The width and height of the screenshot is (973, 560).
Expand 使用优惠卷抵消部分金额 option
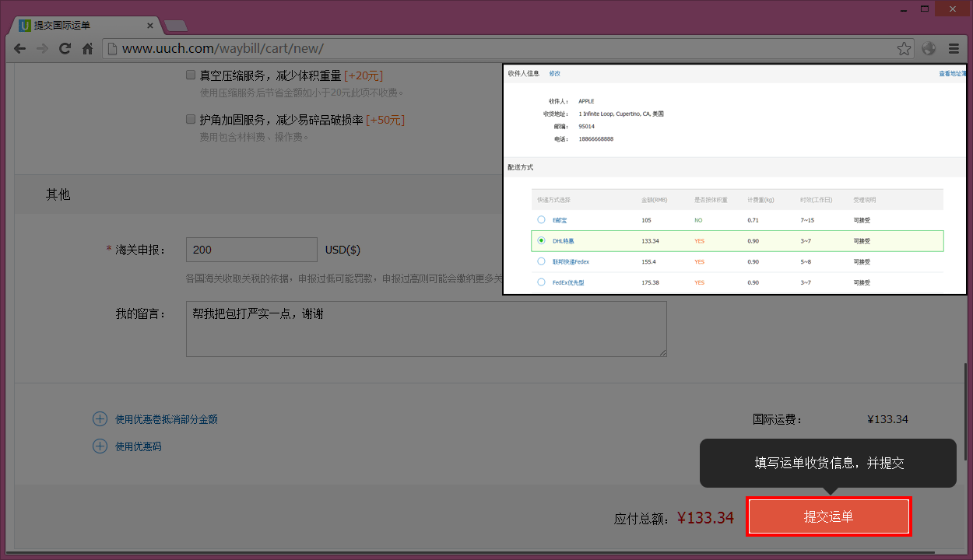click(x=167, y=419)
